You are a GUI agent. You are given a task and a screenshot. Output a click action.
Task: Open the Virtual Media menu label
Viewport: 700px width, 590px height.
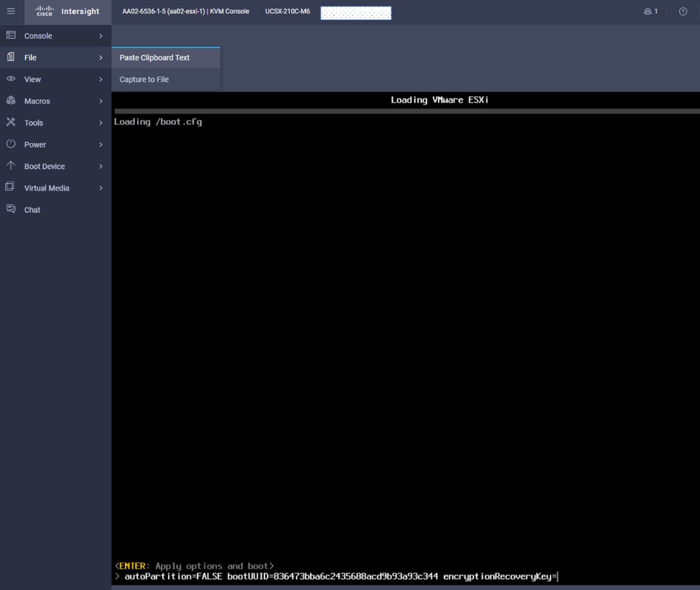coord(46,188)
